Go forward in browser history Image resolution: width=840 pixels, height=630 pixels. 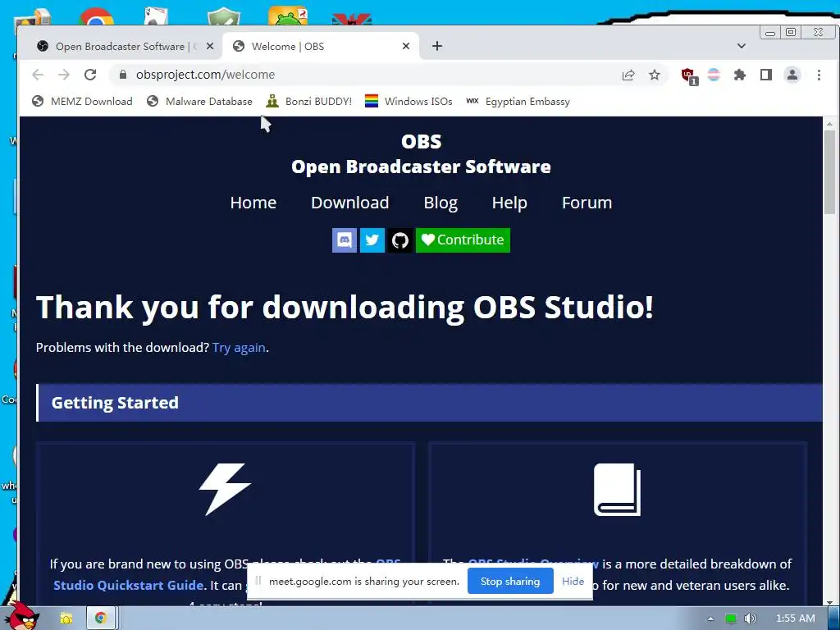64,75
